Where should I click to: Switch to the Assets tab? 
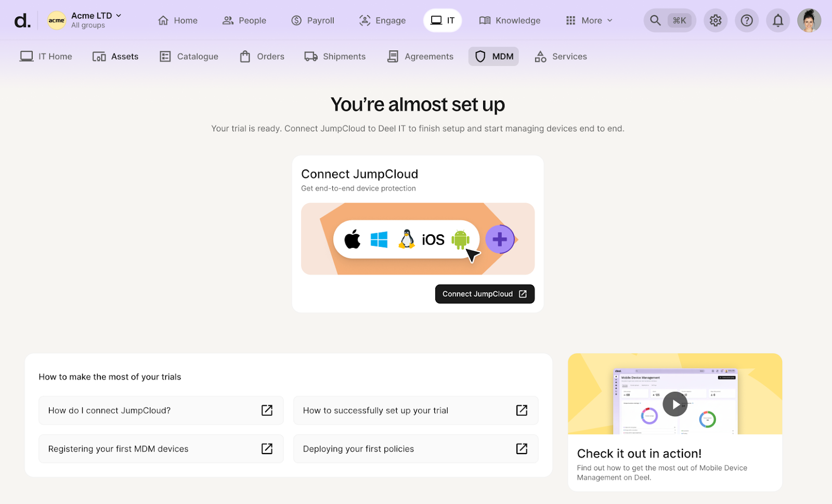115,57
